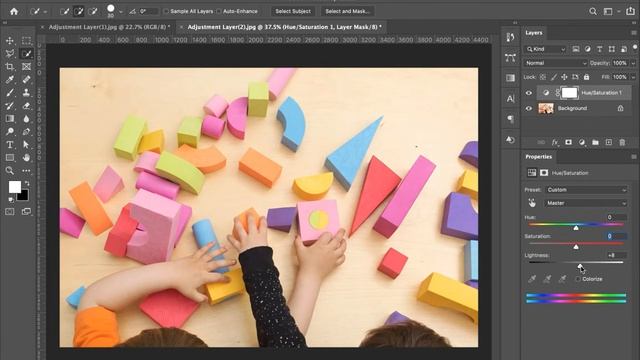Select the Rectangle shape tool
Screen dimensions: 640x360
coord(10,158)
